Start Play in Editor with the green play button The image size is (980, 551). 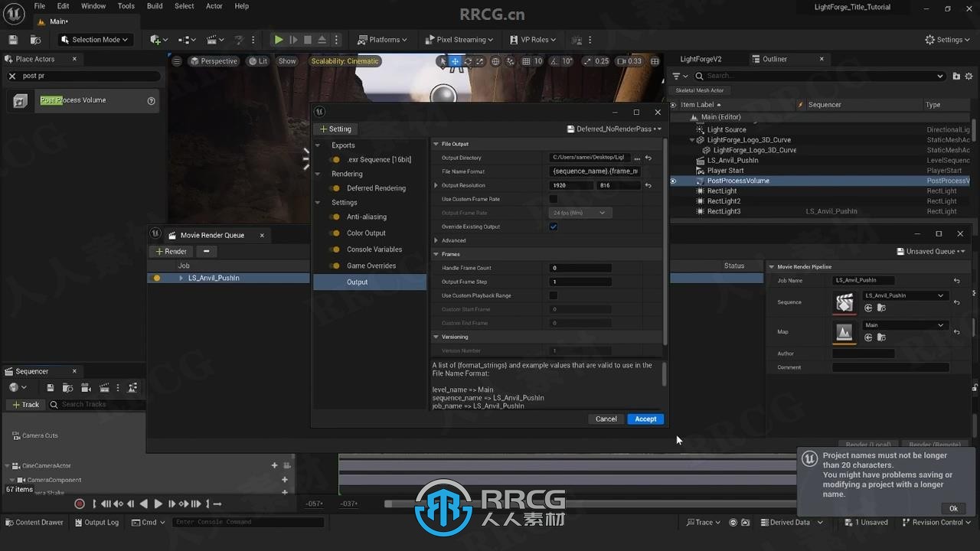pyautogui.click(x=279, y=40)
